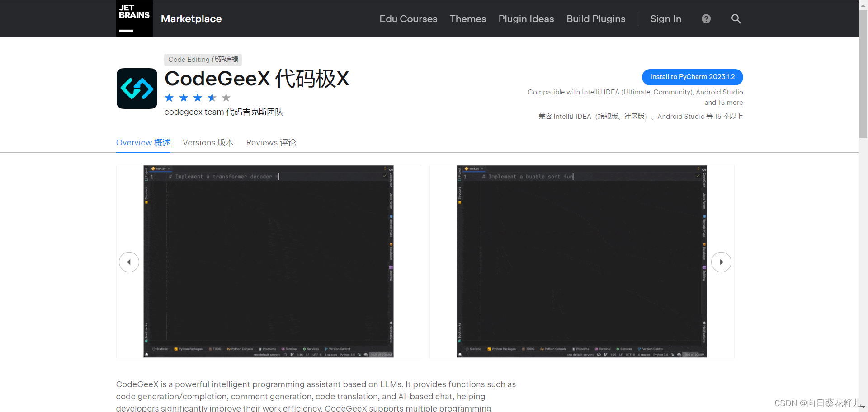Image resolution: width=868 pixels, height=412 pixels.
Task: Open the '15 more' compatibility link
Action: pyautogui.click(x=731, y=103)
